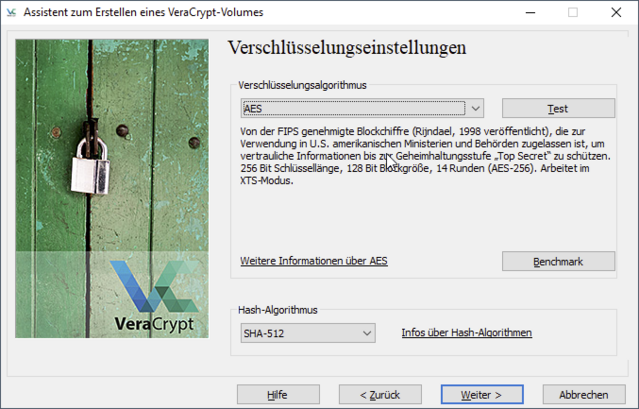
Task: Click the Hilfe button
Action: click(x=278, y=394)
